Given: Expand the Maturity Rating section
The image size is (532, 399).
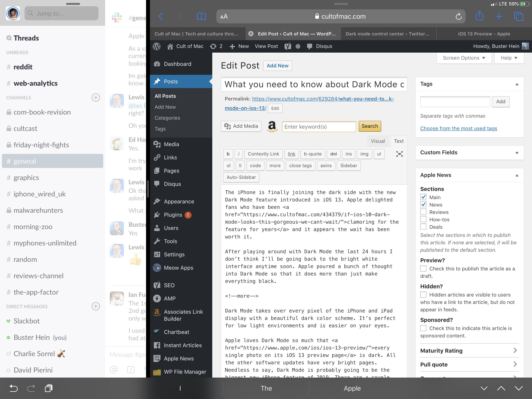Looking at the screenshot, I should (x=469, y=350).
